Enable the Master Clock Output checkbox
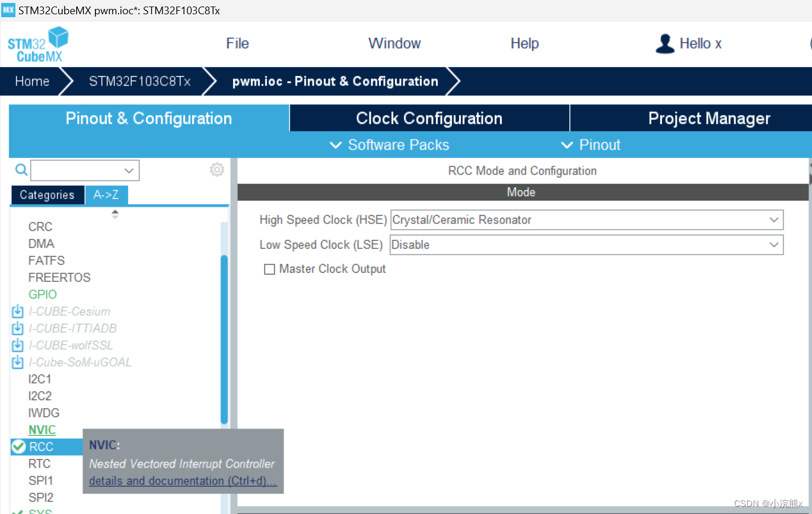 (x=269, y=269)
